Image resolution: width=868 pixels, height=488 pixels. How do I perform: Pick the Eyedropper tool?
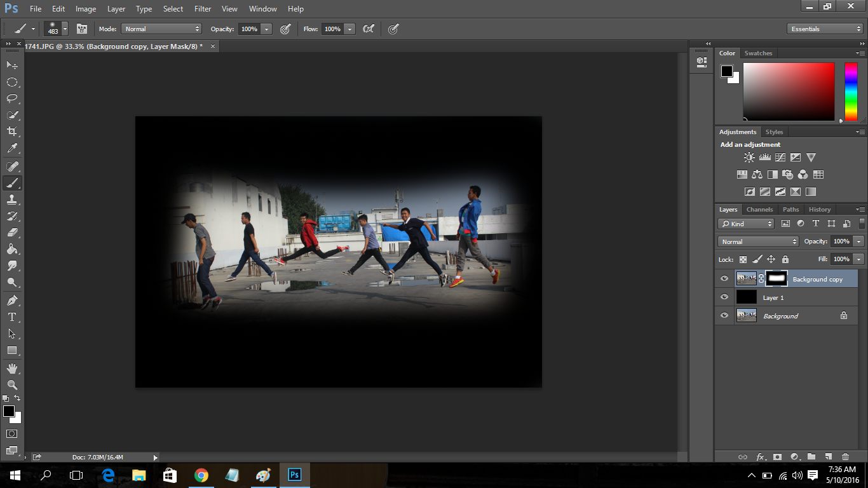[x=11, y=149]
